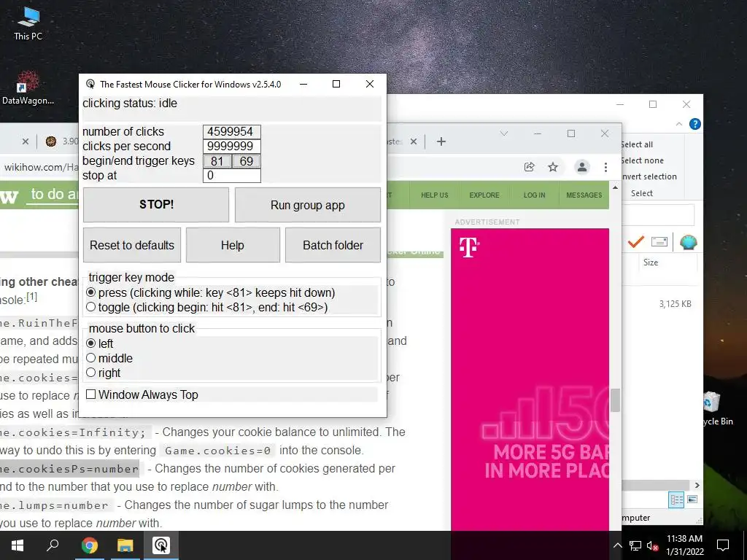Click wikihow.com address bar
Screen dimensions: 747x560
[40, 167]
